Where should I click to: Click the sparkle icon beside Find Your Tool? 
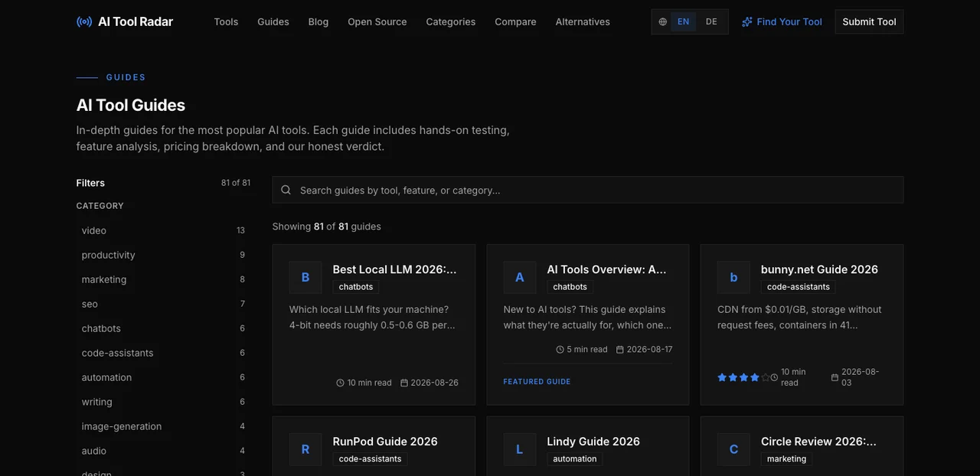747,21
